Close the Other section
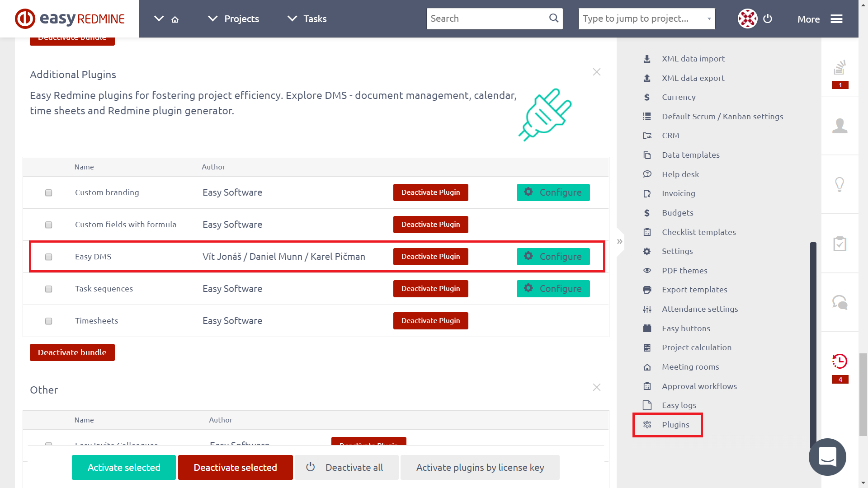This screenshot has height=488, width=868. click(597, 387)
